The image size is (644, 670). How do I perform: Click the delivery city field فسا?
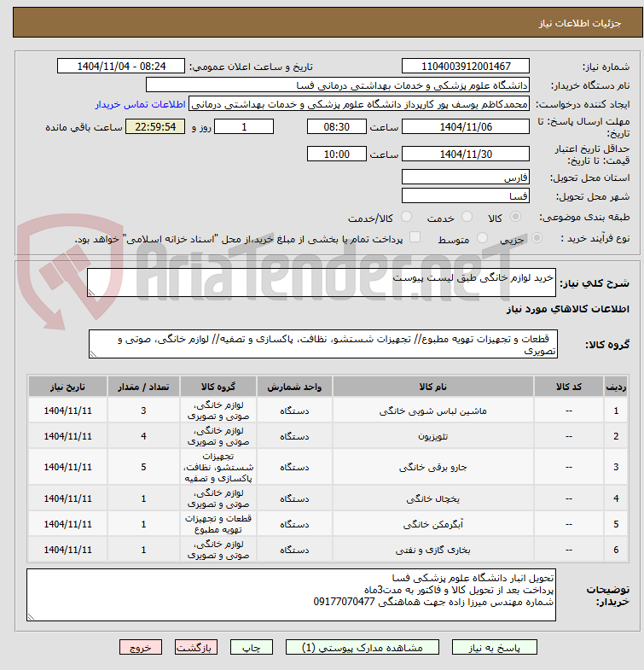click(x=466, y=196)
